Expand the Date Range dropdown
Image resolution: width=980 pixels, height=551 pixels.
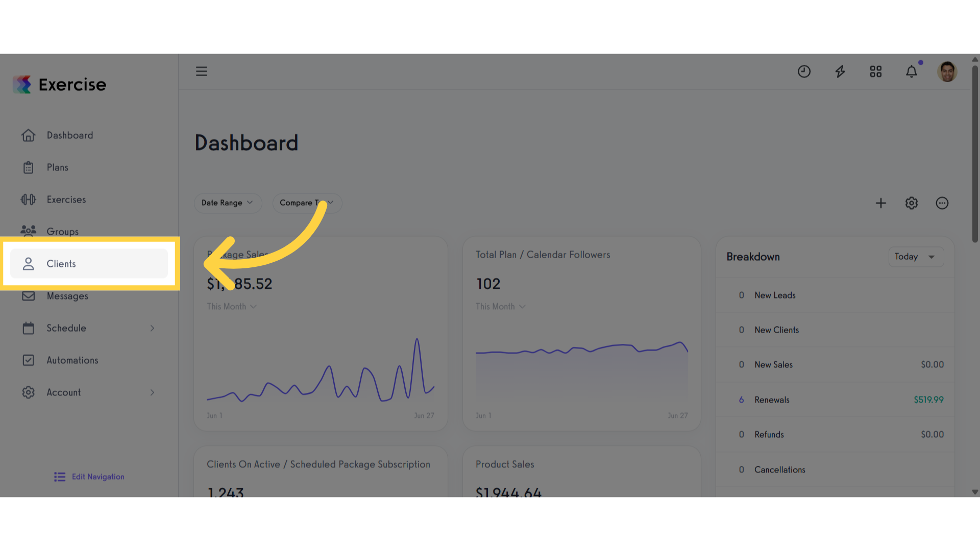[x=228, y=203]
